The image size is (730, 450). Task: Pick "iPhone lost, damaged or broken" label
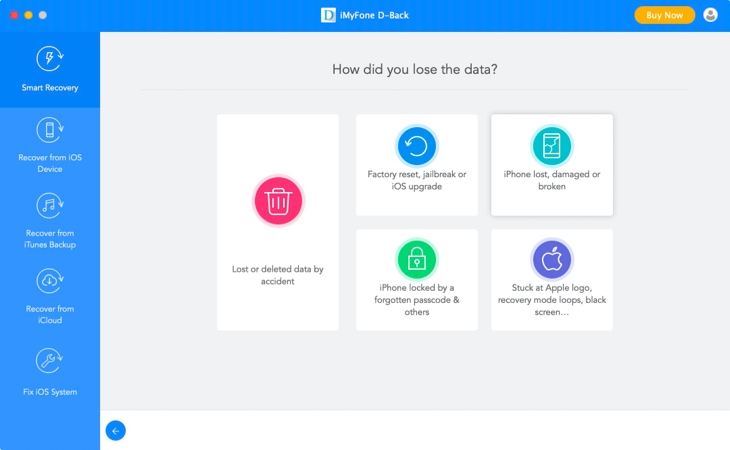(552, 180)
